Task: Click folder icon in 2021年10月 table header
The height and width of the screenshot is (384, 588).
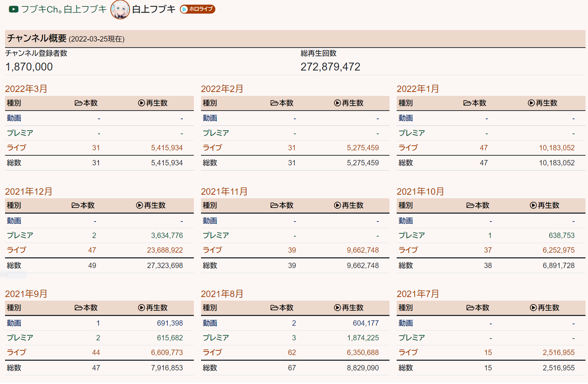Action: (x=470, y=205)
